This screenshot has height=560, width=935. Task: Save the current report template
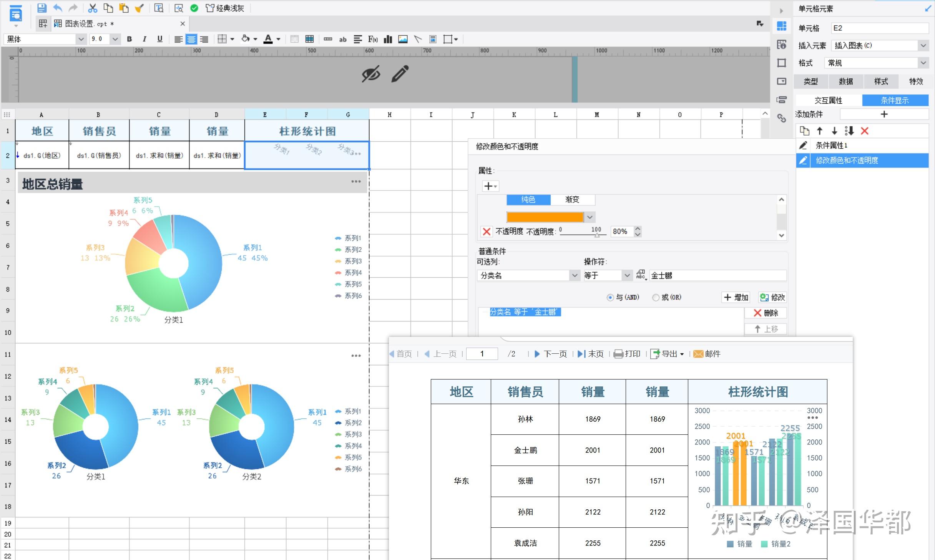click(x=42, y=8)
